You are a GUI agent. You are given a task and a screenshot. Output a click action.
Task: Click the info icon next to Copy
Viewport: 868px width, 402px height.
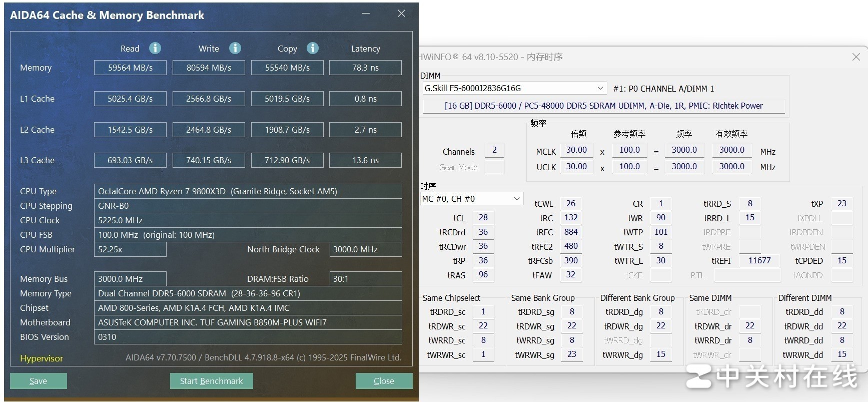click(x=313, y=48)
